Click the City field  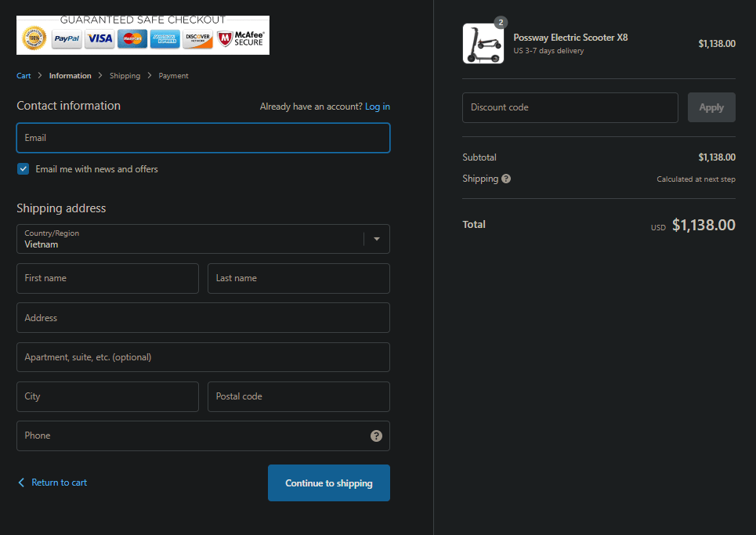tap(107, 396)
